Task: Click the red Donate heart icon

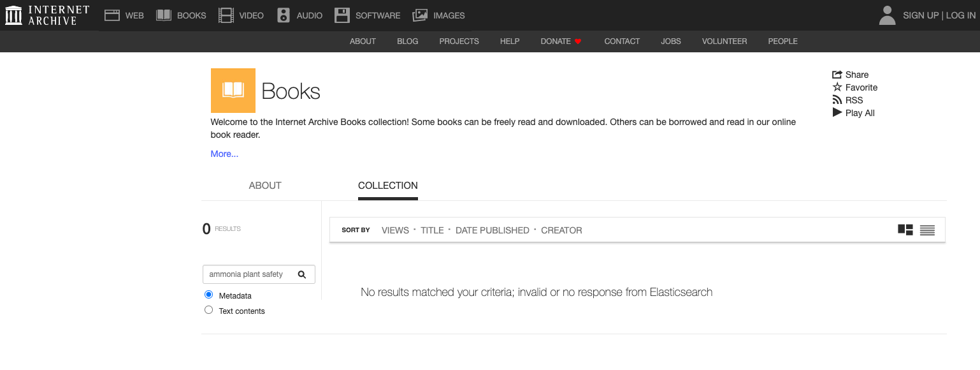Action: [578, 41]
